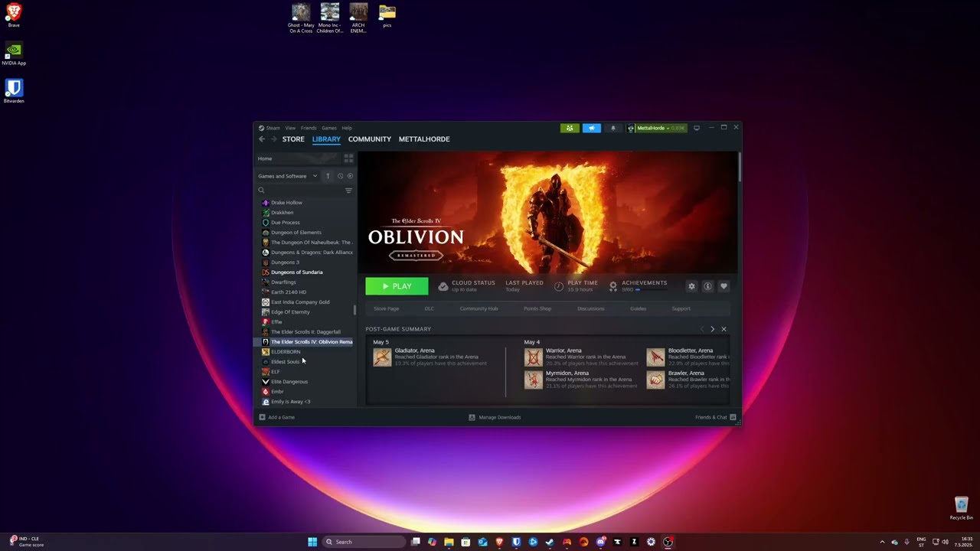
Task: Open the View menu
Action: [290, 128]
